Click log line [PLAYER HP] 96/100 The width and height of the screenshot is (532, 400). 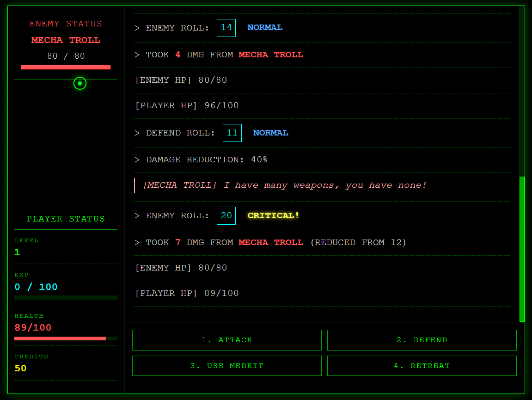322,105
